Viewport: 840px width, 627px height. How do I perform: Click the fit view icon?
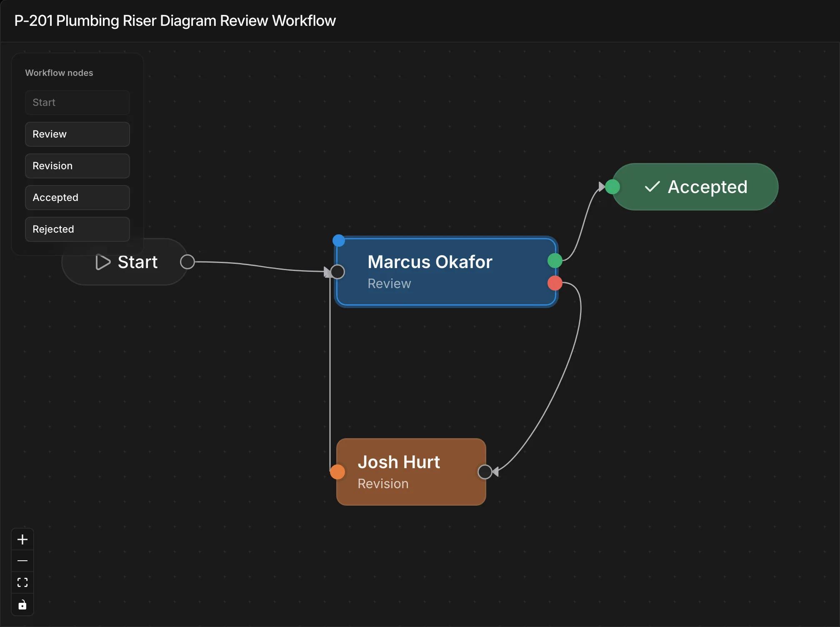(x=22, y=583)
